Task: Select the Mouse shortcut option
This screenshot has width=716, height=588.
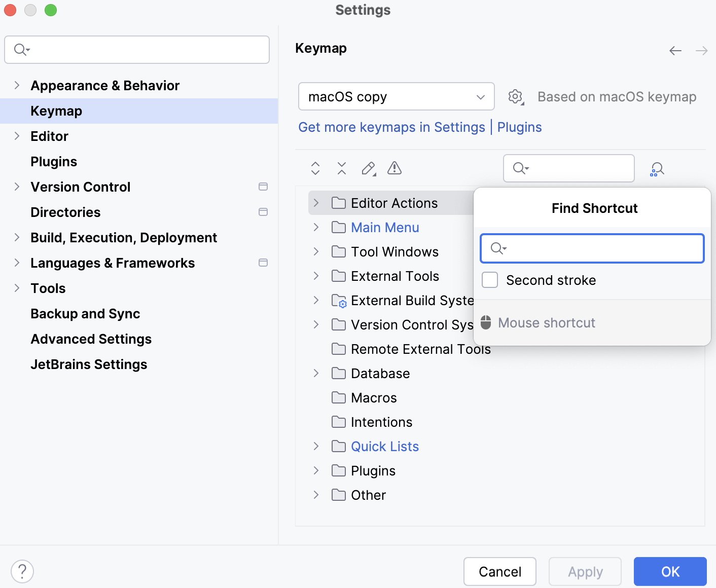Action: point(547,322)
